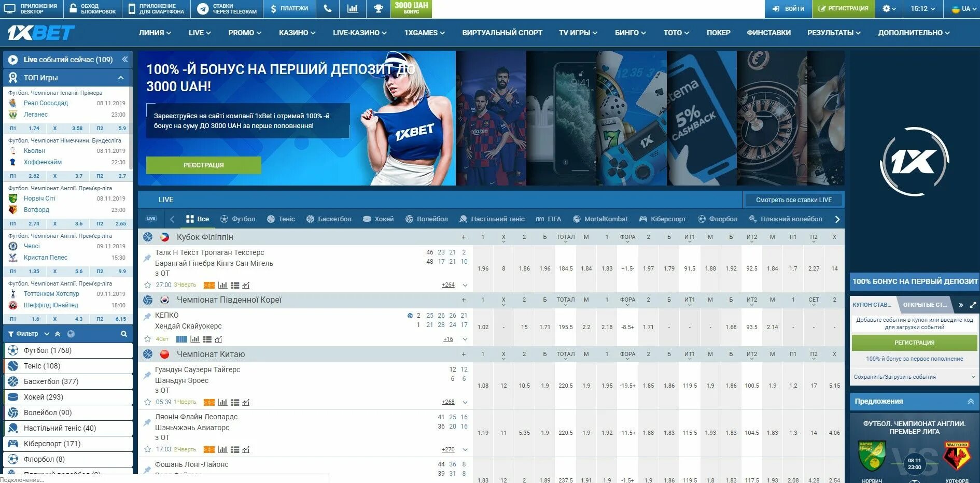Expand Чемпіонат Китаю with plus sign

(x=464, y=354)
